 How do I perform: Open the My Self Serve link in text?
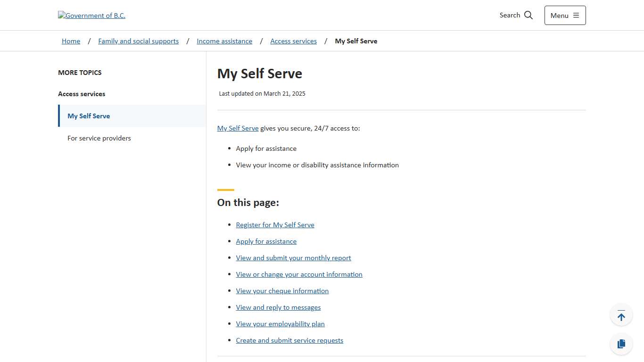[x=238, y=128]
